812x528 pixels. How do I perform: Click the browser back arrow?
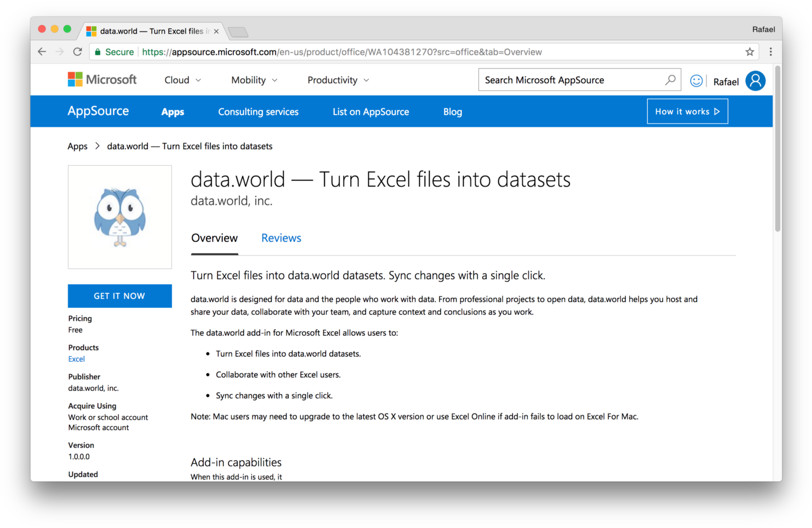[42, 52]
